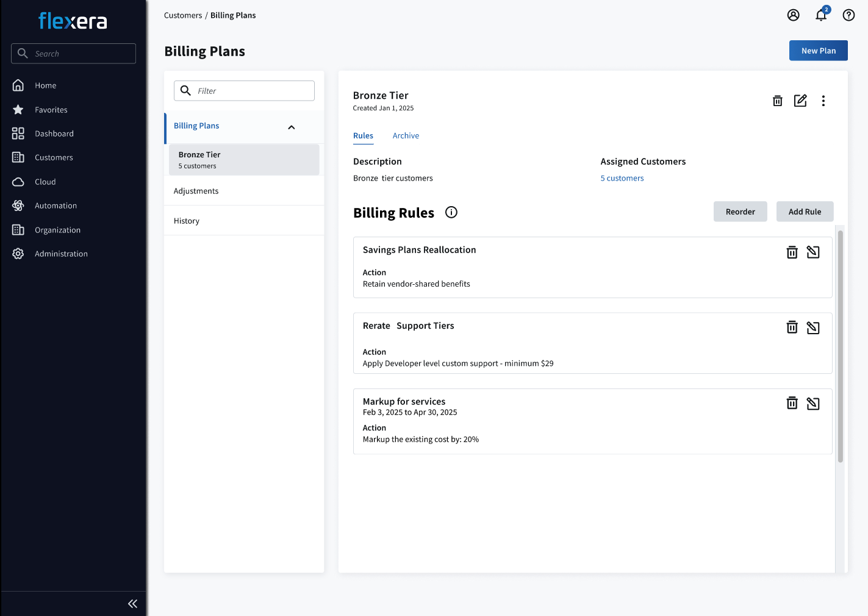Open the help question mark icon
This screenshot has height=616, width=868.
coord(848,15)
